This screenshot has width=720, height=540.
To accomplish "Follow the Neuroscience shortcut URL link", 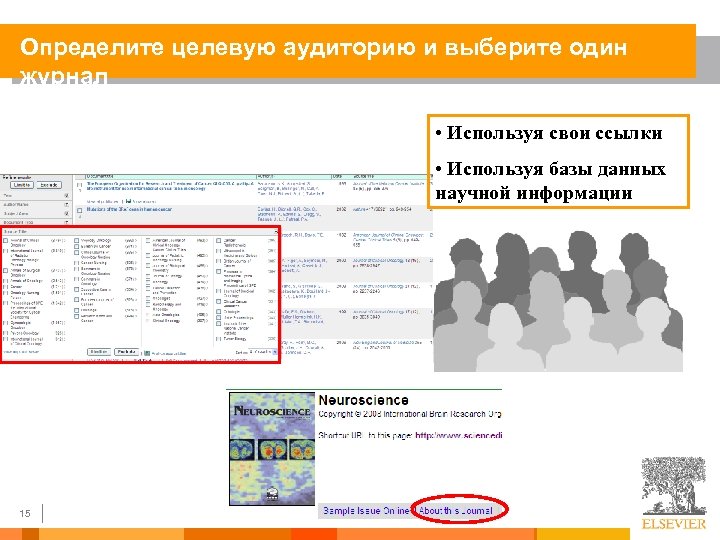I will [458, 435].
